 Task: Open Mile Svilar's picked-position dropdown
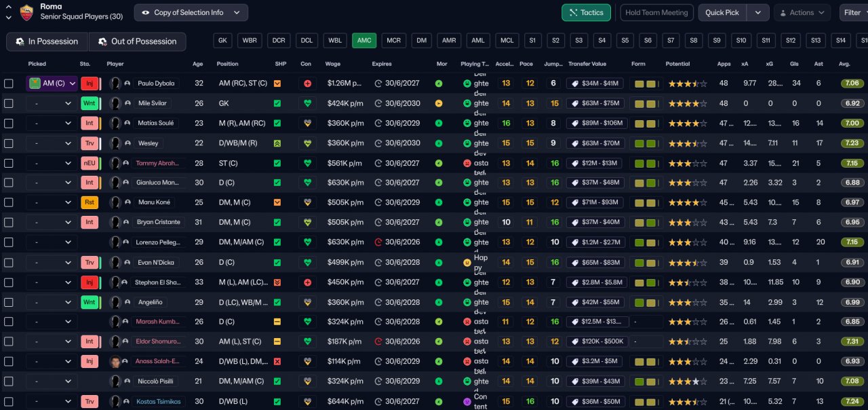(52, 103)
